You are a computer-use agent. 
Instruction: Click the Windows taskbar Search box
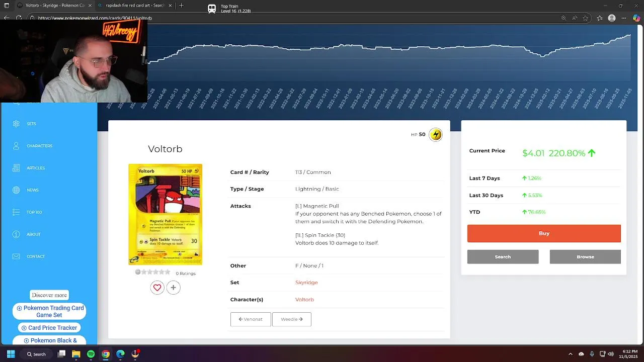click(35, 354)
